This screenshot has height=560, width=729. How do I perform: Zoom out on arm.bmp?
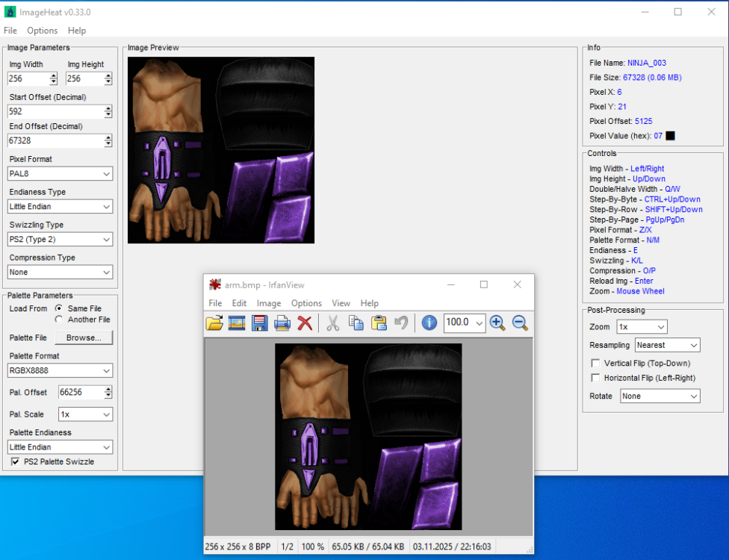click(x=518, y=323)
